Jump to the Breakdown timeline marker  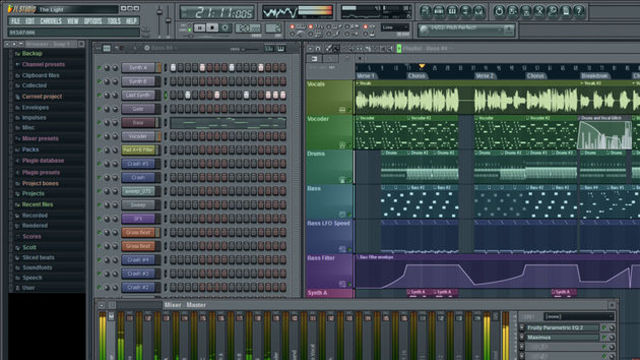pyautogui.click(x=595, y=76)
